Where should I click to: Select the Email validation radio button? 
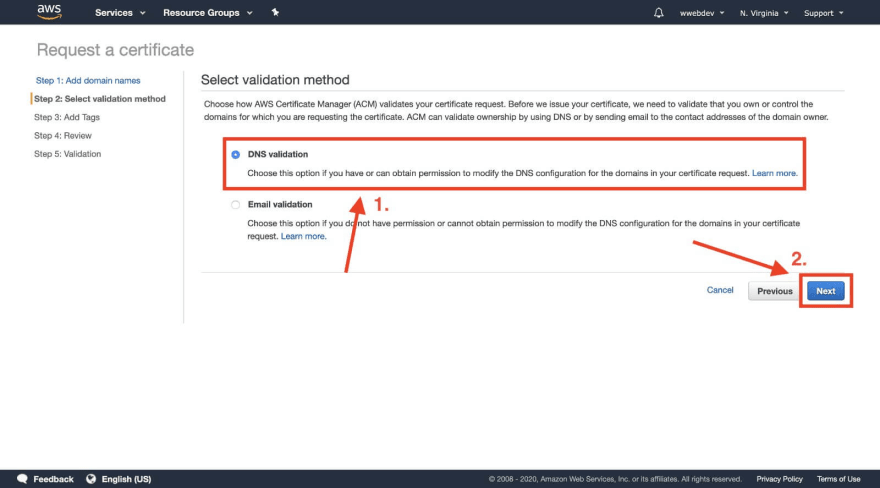235,205
